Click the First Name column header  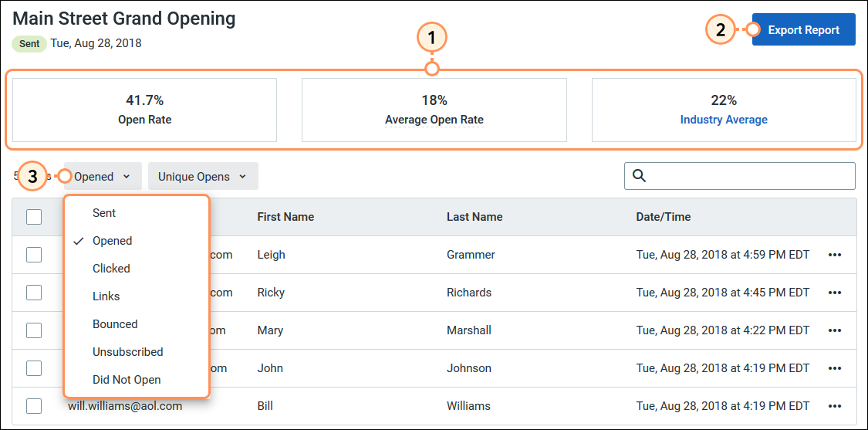tap(285, 217)
